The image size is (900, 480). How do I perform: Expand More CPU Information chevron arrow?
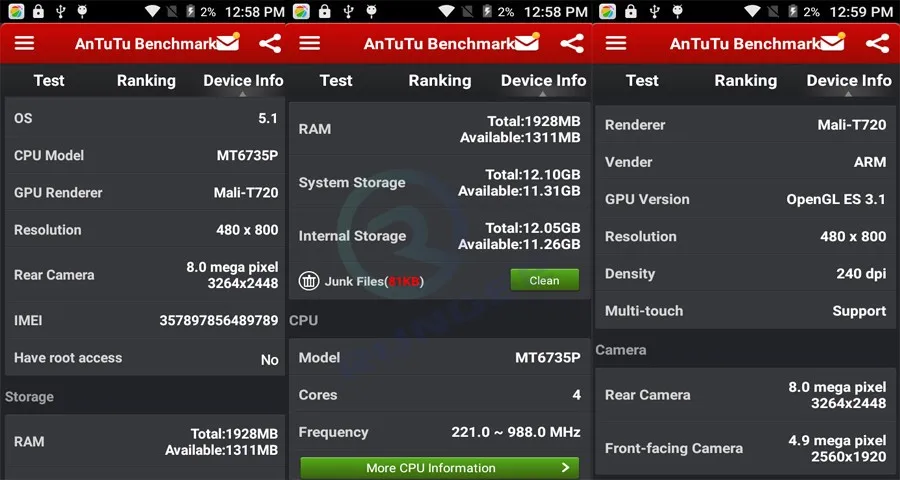pos(565,467)
